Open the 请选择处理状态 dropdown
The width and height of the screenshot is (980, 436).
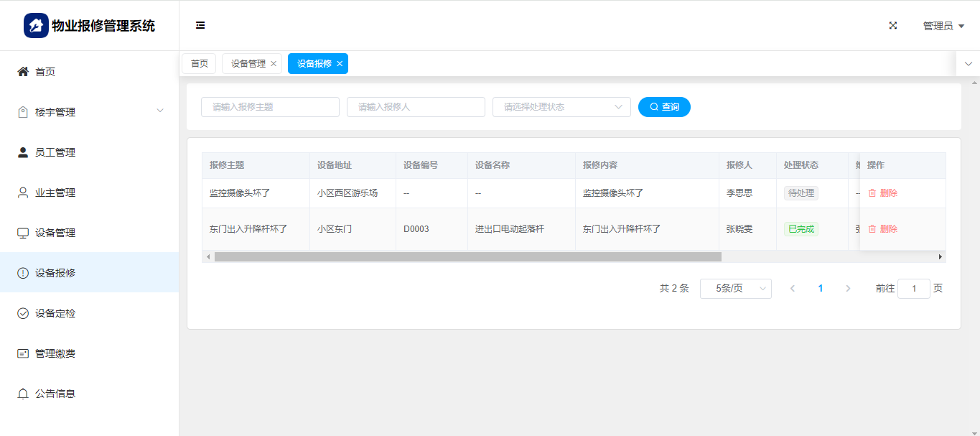(x=561, y=107)
